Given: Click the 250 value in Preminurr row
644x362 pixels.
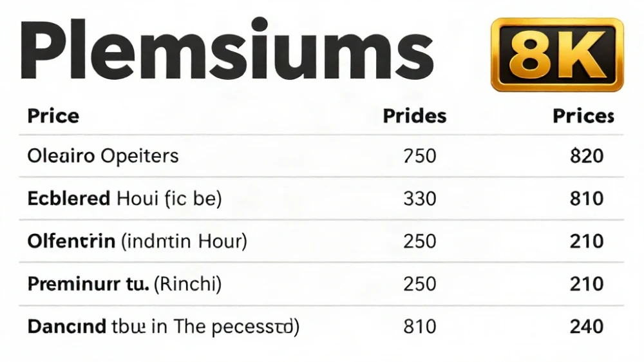Looking at the screenshot, I should click(419, 284).
